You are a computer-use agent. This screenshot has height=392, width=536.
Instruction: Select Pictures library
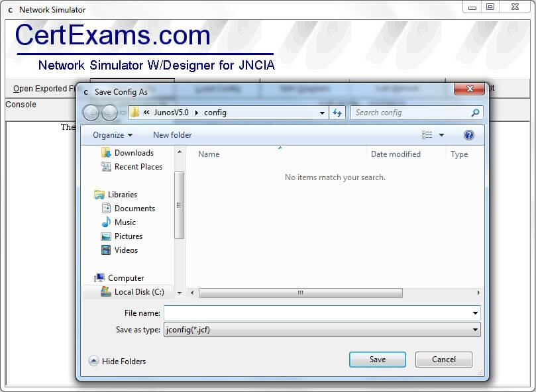click(129, 236)
